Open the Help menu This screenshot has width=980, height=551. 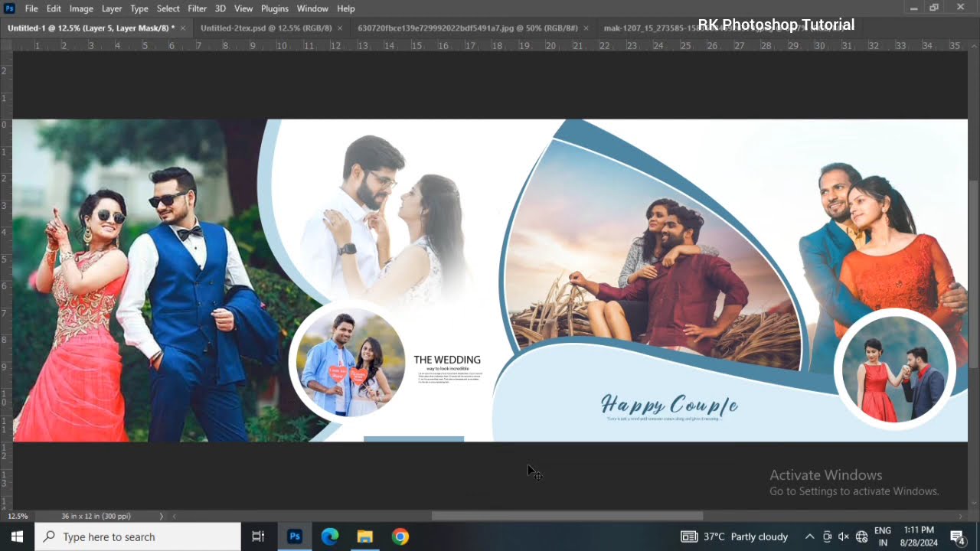346,8
